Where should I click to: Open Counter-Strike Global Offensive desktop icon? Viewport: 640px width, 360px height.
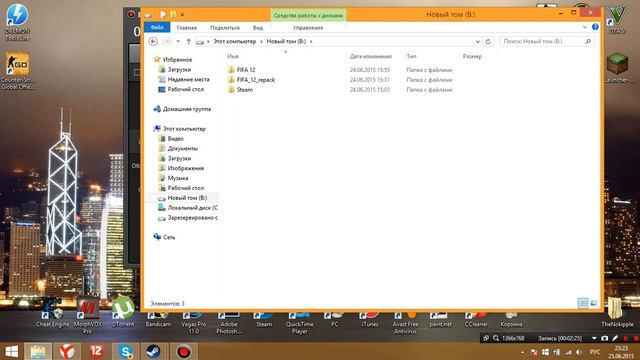click(x=17, y=70)
